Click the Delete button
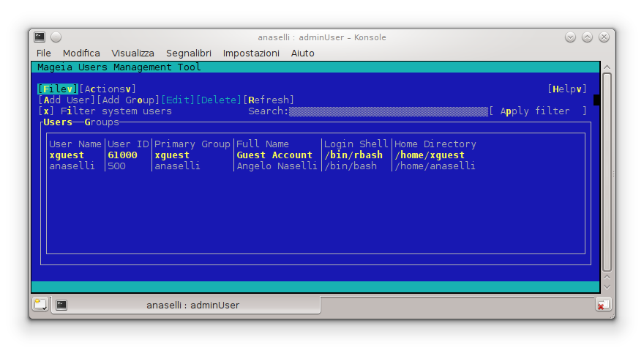The width and height of the screenshot is (644, 348). tap(219, 100)
